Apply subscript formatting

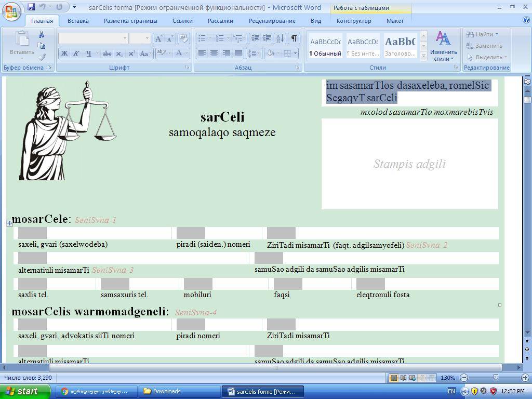[119, 54]
